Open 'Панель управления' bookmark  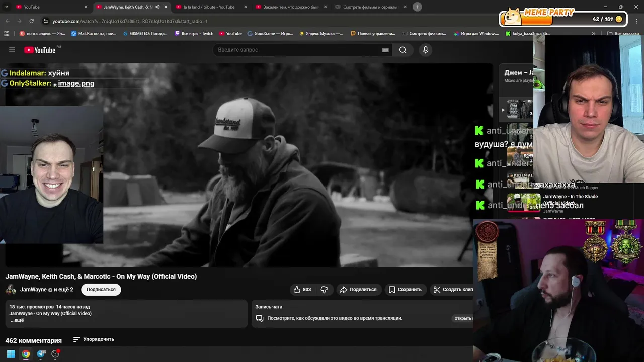(373, 34)
